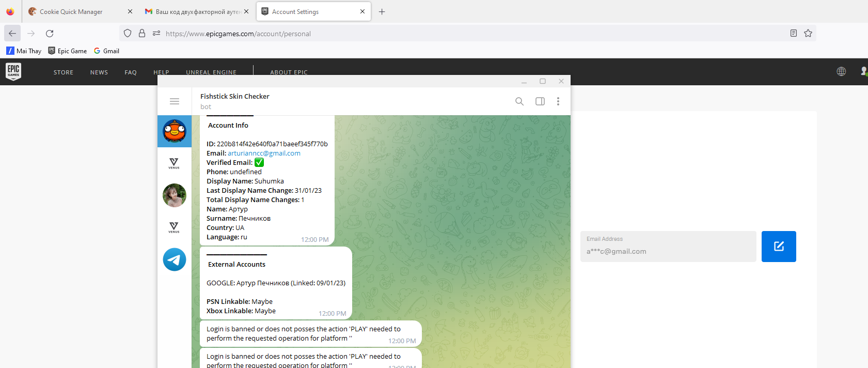Image resolution: width=868 pixels, height=368 pixels.
Task: Click the 'Xbox Linkable: Maybe' line
Action: coord(241,311)
